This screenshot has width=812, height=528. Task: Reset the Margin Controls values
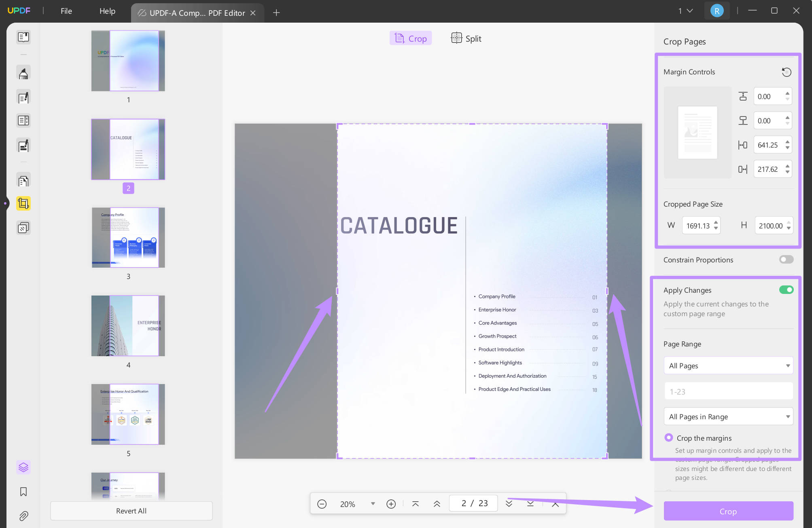coord(787,72)
